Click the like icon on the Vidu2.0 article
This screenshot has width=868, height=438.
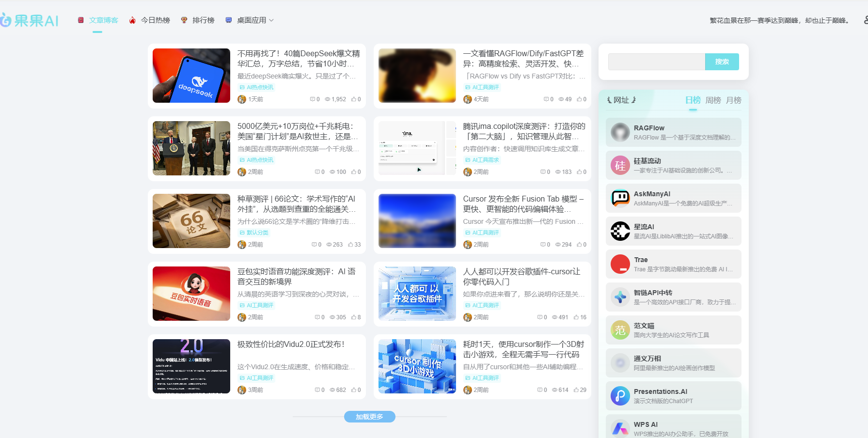[x=353, y=390]
